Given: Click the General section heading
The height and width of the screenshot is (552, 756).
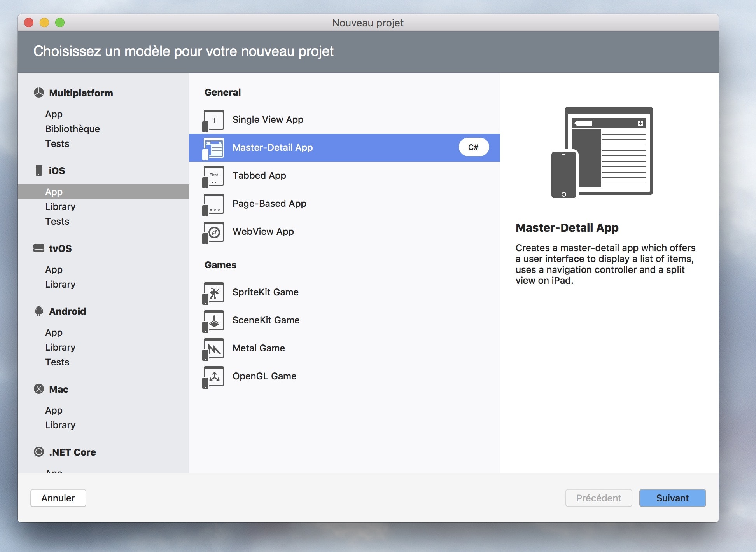Looking at the screenshot, I should pyautogui.click(x=223, y=92).
